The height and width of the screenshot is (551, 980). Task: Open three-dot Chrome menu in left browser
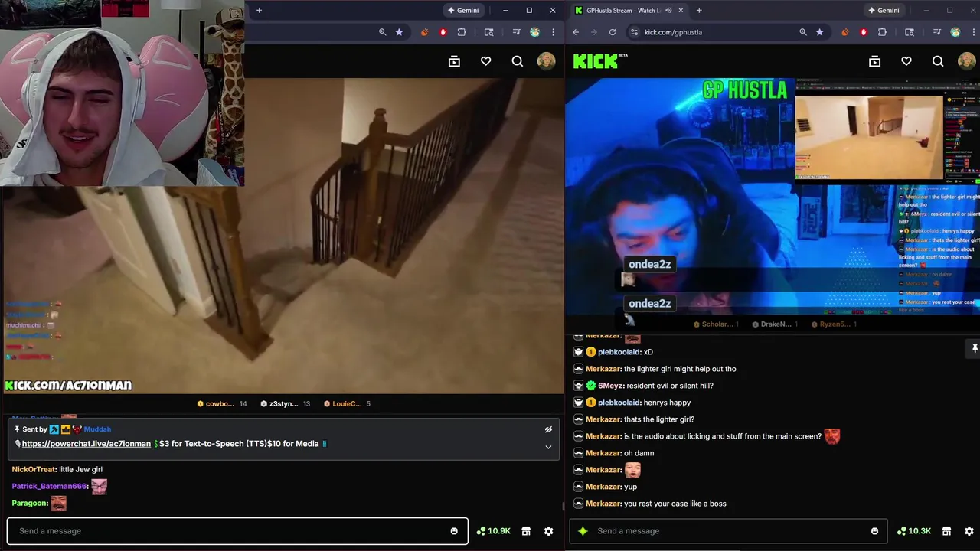point(553,32)
